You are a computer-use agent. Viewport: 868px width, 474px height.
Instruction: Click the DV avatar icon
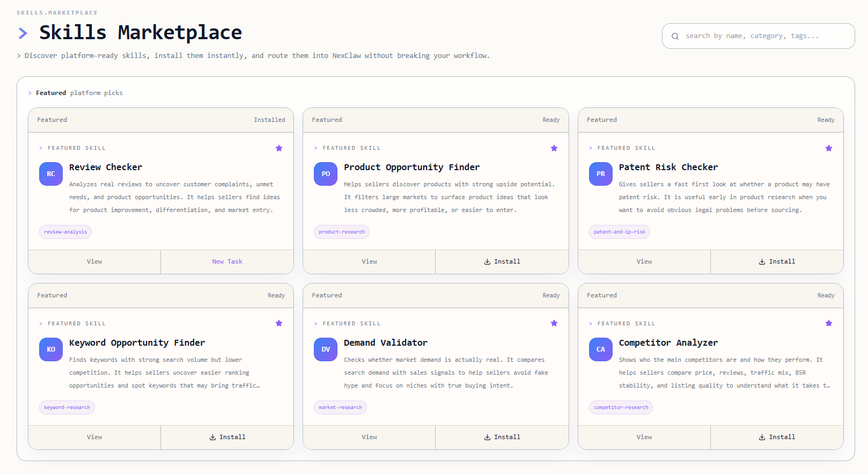(x=326, y=349)
